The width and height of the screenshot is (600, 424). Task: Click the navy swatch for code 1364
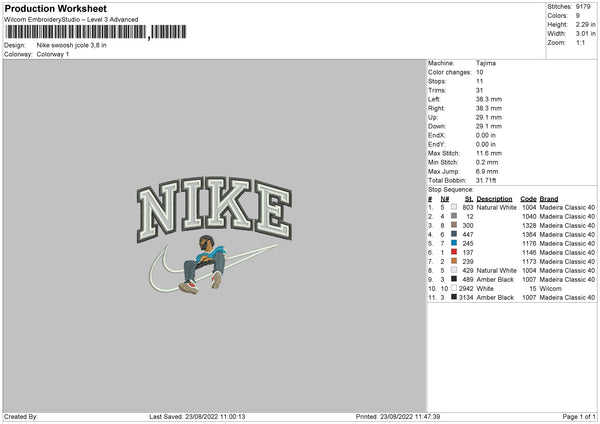(x=454, y=234)
